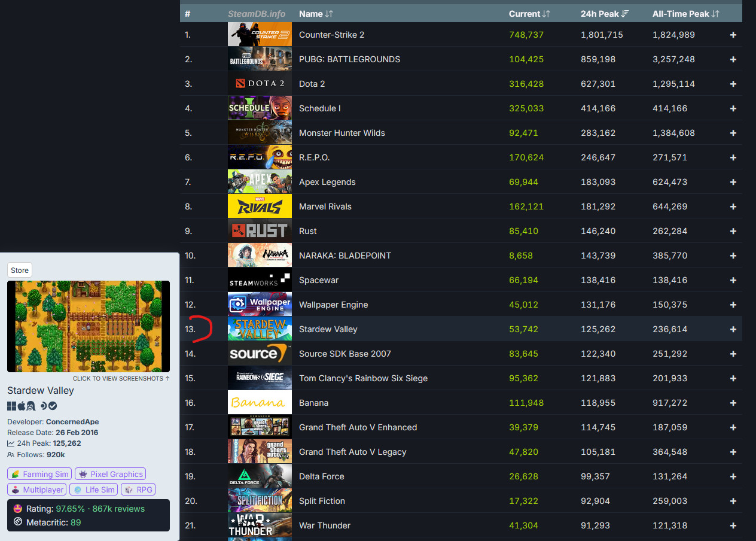The image size is (756, 541).
Task: Open the Multiplayer tag
Action: [x=37, y=490]
